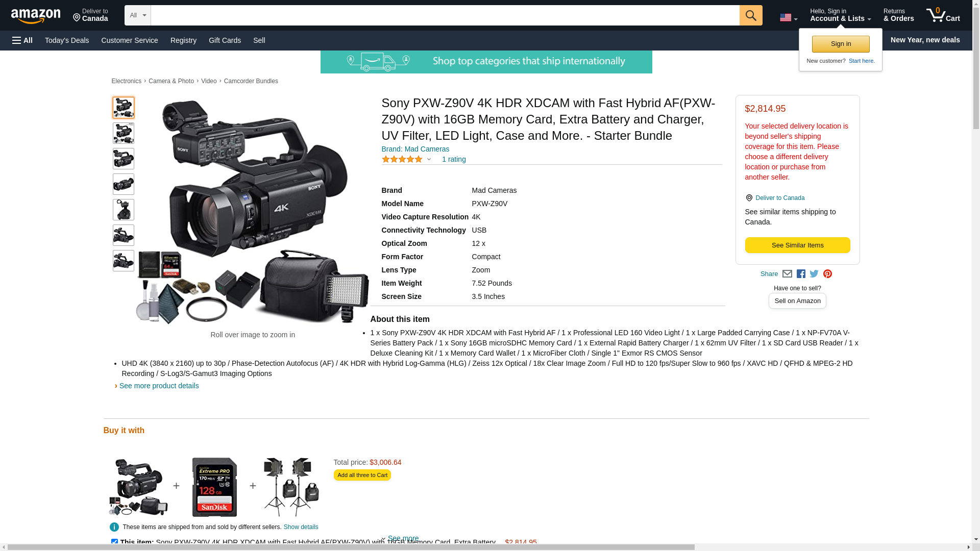Image resolution: width=980 pixels, height=551 pixels.
Task: Open the cart icon
Action: pos(943,15)
